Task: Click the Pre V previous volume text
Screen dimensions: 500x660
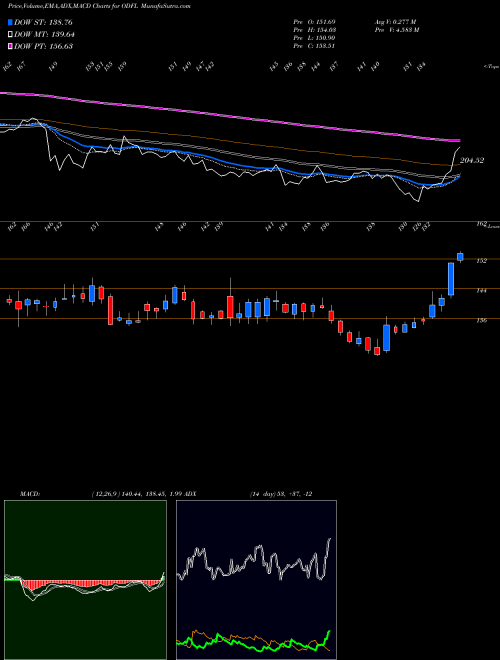Action: pos(397,30)
